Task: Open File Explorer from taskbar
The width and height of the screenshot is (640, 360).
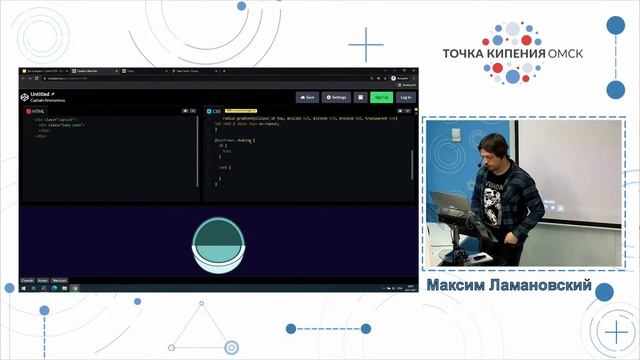Action: (64, 288)
